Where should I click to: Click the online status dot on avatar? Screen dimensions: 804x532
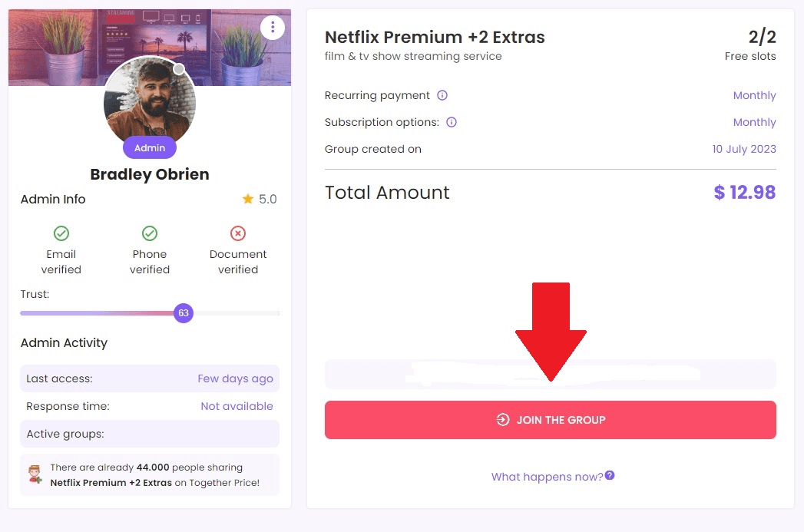[179, 70]
